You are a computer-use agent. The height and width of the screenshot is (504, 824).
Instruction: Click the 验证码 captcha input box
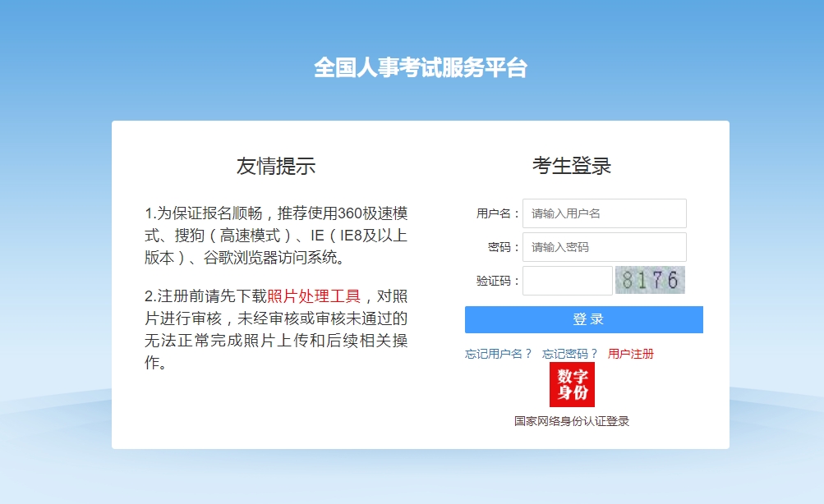pyautogui.click(x=567, y=280)
